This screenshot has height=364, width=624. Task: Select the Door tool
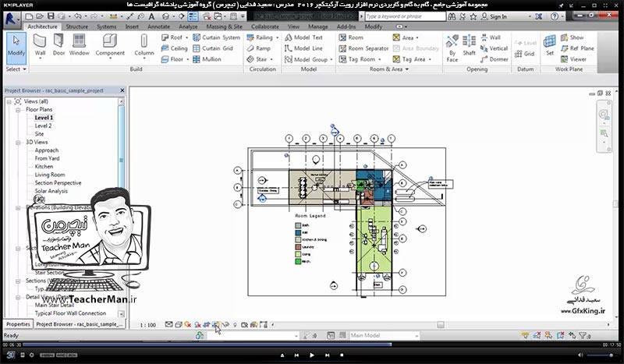[58, 45]
